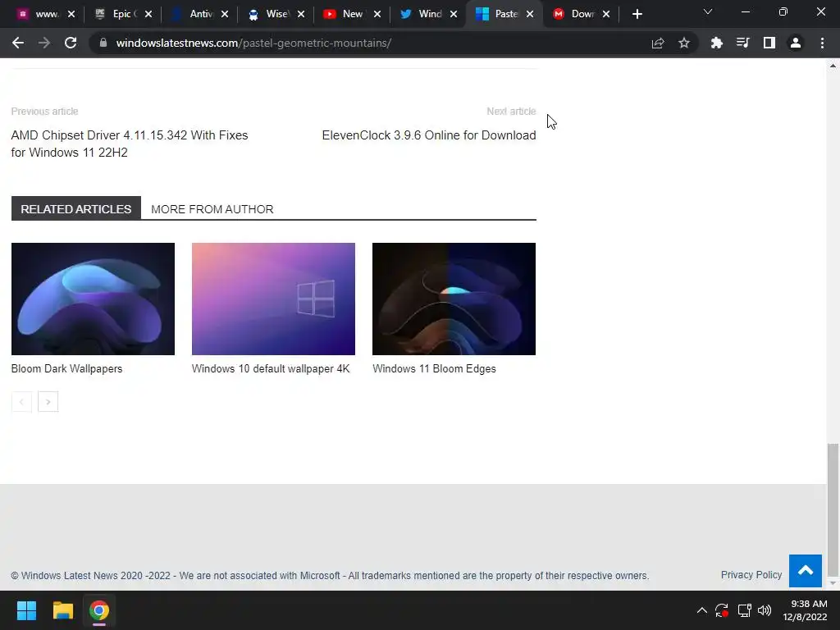Open the Bloom Dark Wallpapers thumbnail
Image resolution: width=840 pixels, height=630 pixels.
click(x=93, y=299)
